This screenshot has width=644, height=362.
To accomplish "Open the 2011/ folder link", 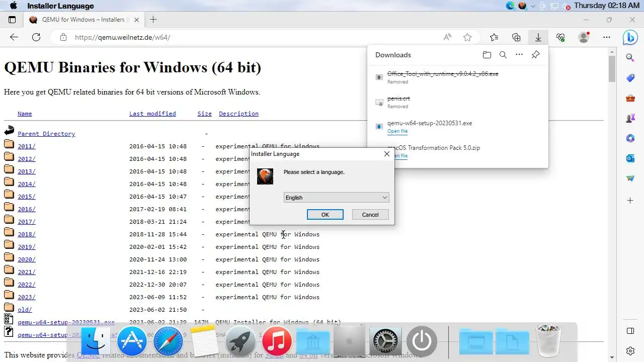I will coord(27,146).
